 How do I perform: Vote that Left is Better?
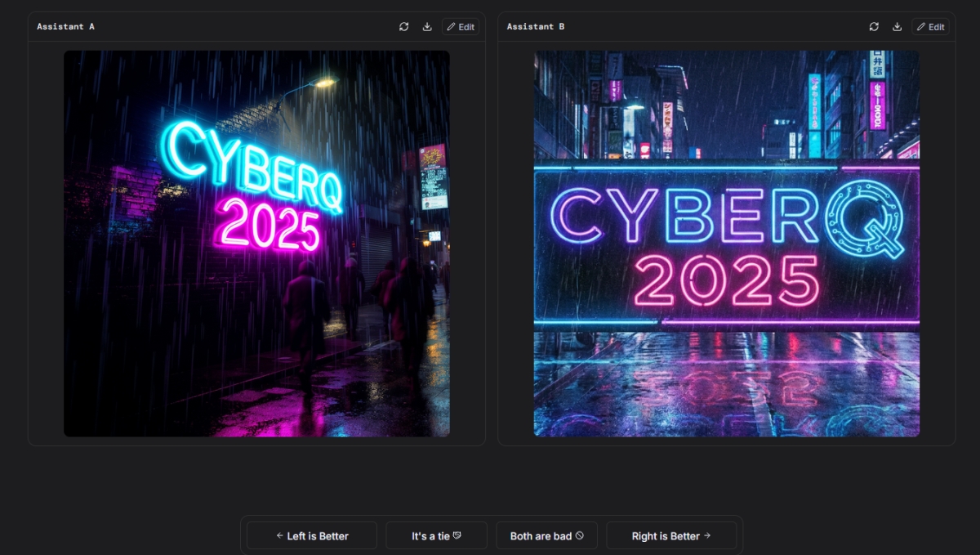312,535
